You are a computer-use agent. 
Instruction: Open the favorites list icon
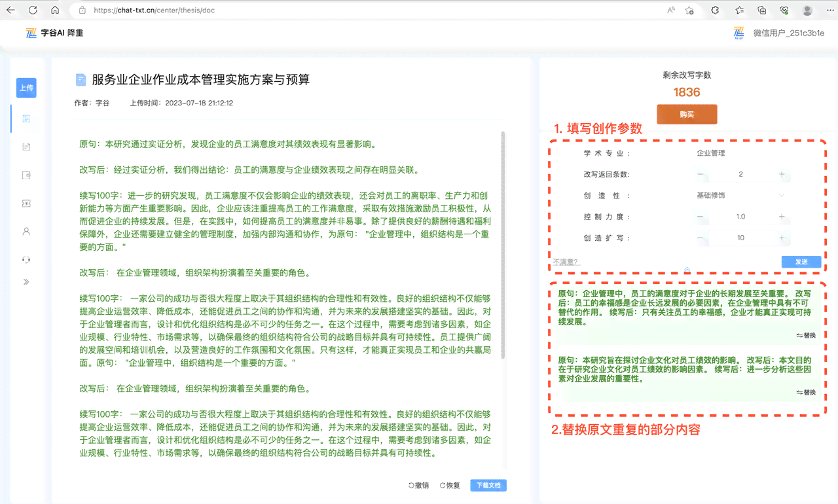[739, 10]
